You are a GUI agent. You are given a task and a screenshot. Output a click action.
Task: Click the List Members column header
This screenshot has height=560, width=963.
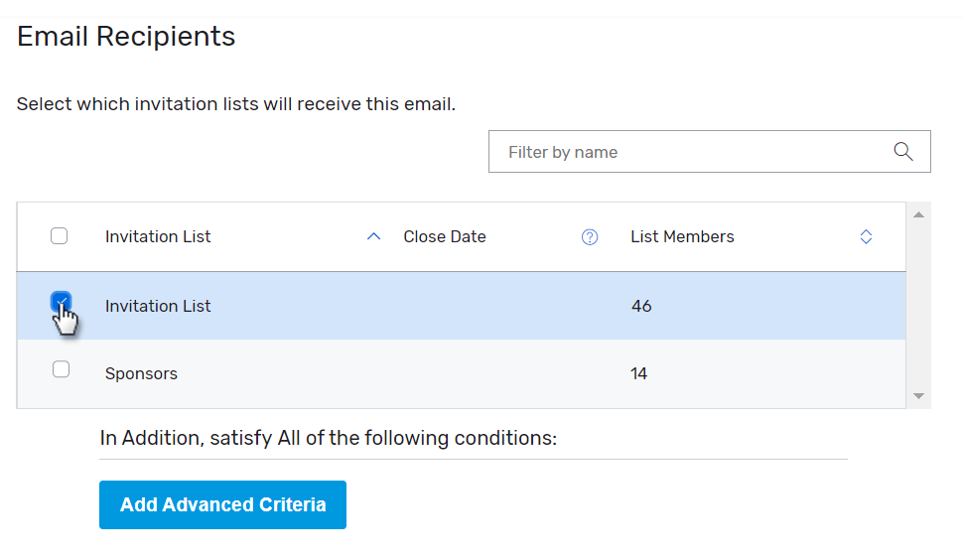click(682, 237)
